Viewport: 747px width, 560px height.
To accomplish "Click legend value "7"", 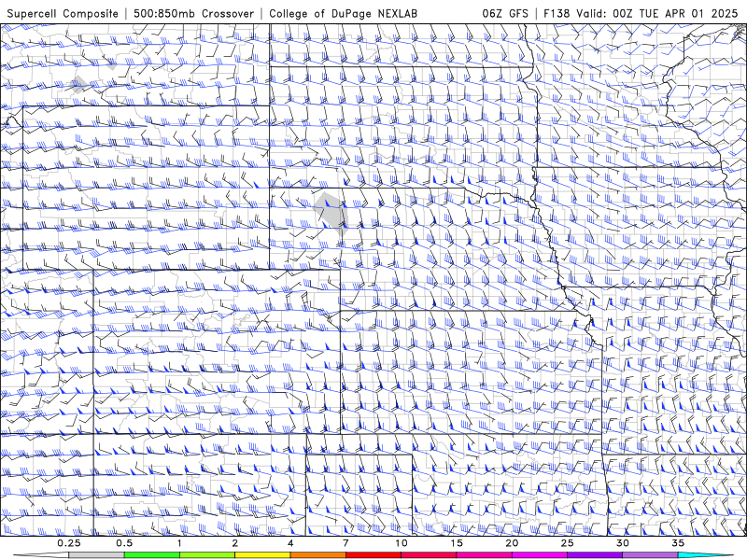I will 345,543.
